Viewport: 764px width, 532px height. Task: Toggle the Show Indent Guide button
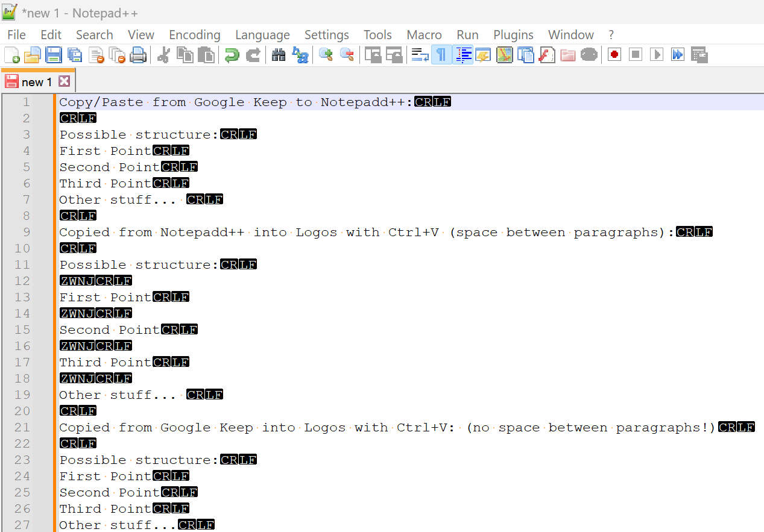pos(463,55)
